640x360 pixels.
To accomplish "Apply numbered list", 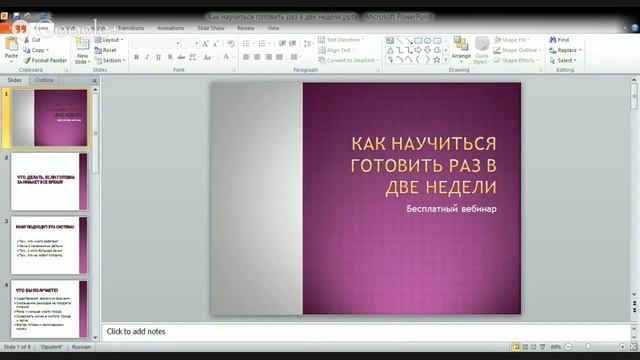I will [264, 43].
